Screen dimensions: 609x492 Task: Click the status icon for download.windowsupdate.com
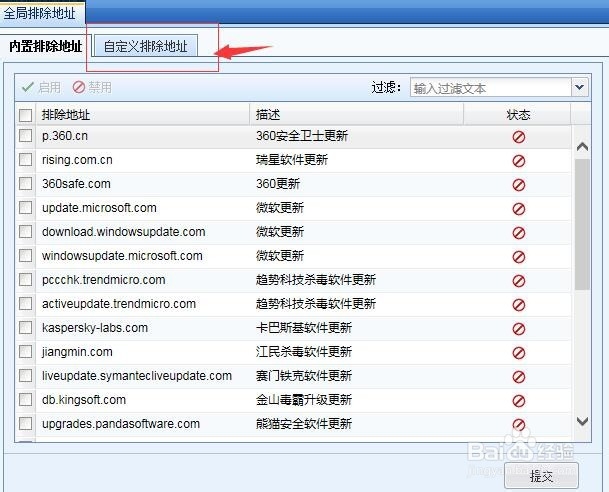click(519, 233)
